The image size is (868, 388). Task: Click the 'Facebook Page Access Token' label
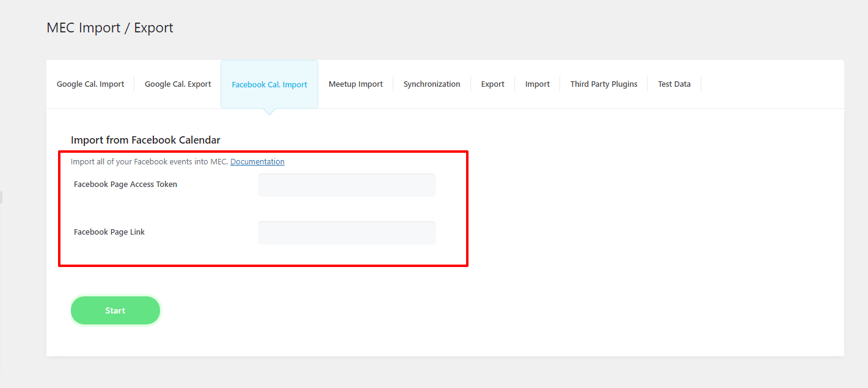pyautogui.click(x=125, y=185)
